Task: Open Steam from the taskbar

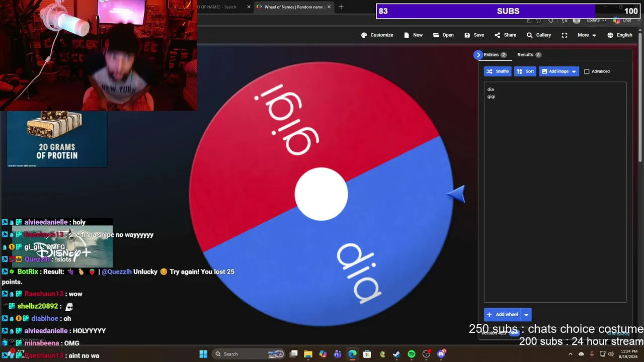Action: [x=396, y=354]
